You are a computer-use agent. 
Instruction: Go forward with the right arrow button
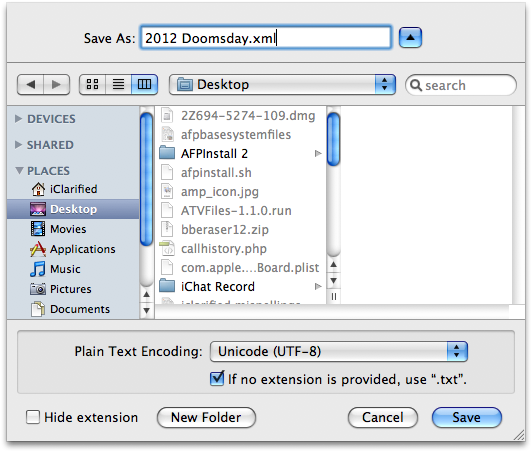tap(57, 84)
